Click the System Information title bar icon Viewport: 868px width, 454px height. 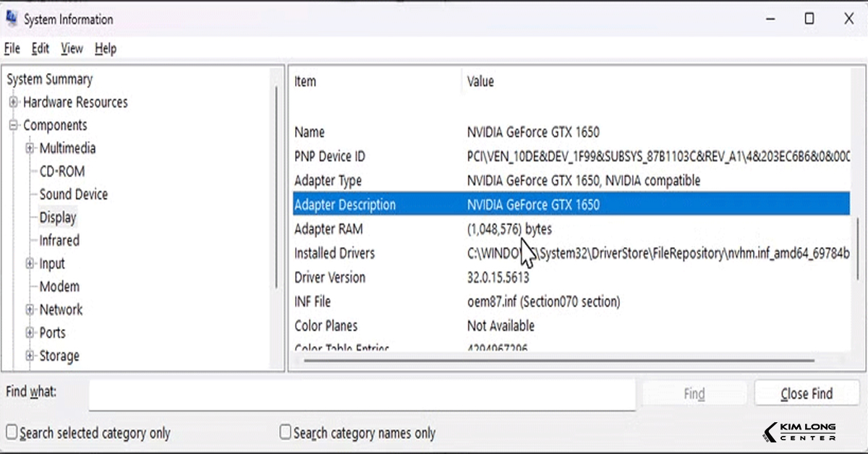pyautogui.click(x=12, y=19)
